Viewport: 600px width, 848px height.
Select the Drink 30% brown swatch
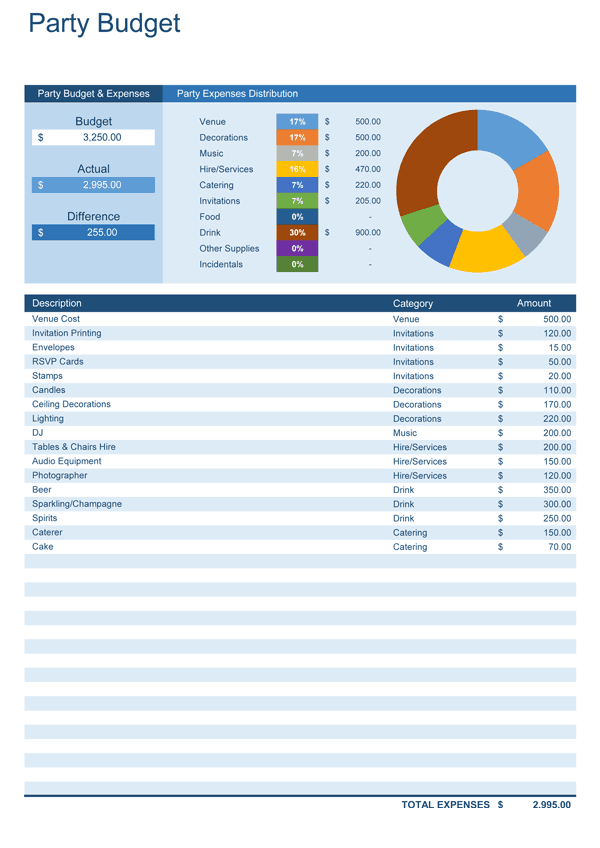click(297, 233)
